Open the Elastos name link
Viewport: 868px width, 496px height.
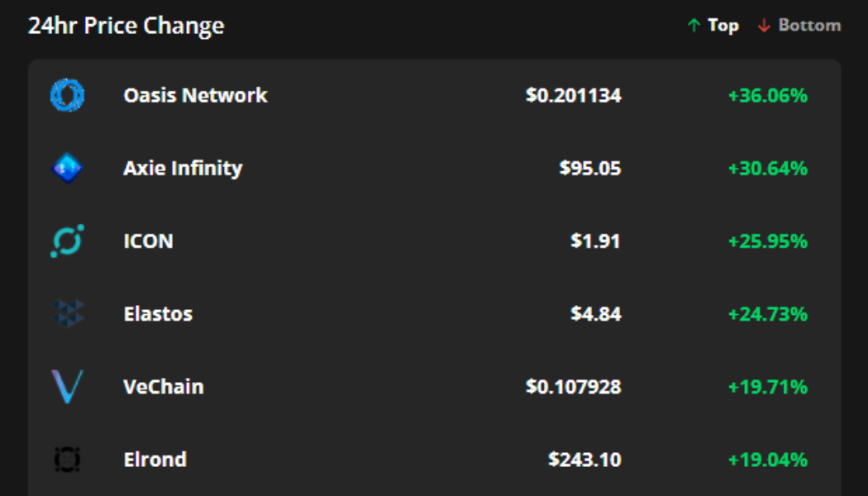coord(158,314)
